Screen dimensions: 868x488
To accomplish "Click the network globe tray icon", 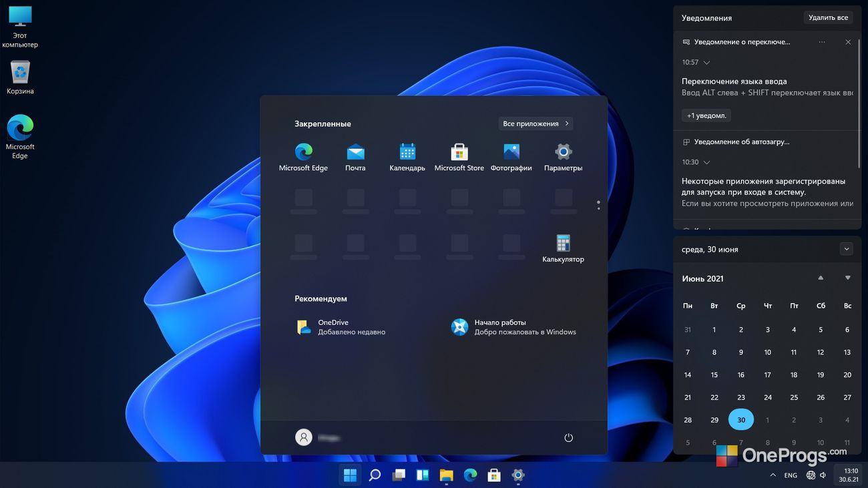I will click(x=811, y=475).
